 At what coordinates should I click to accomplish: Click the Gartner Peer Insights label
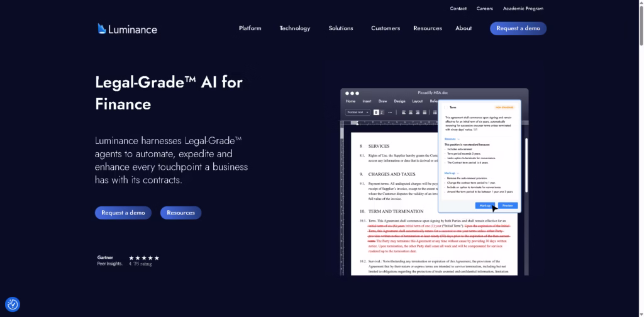(109, 261)
